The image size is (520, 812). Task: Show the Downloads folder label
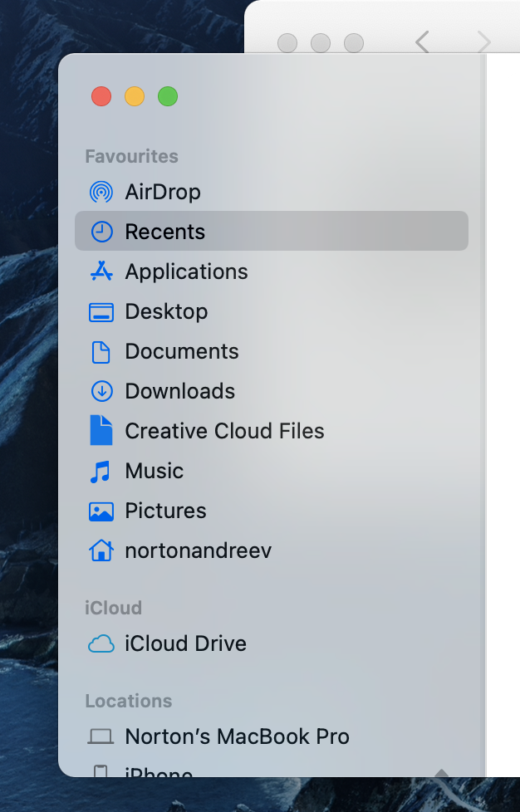tap(179, 392)
